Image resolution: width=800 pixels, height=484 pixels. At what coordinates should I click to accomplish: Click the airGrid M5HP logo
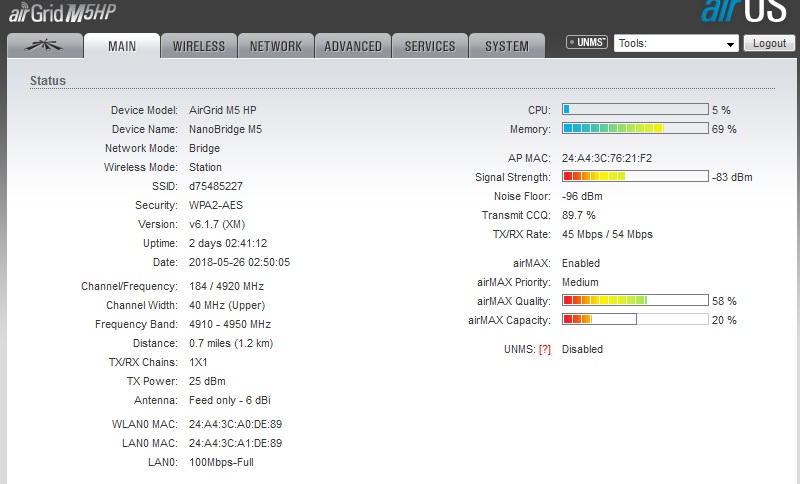coord(63,12)
